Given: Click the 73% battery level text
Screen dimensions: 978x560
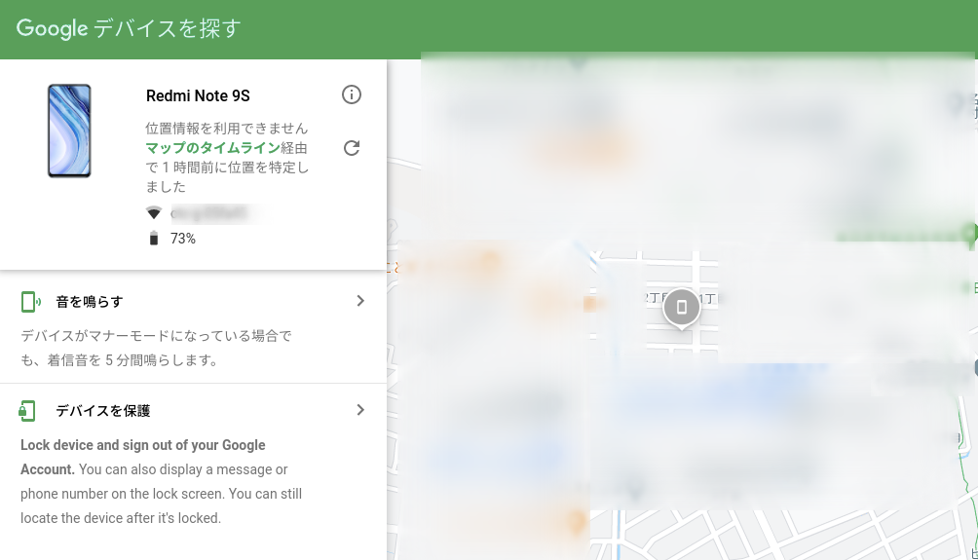Looking at the screenshot, I should coord(183,239).
